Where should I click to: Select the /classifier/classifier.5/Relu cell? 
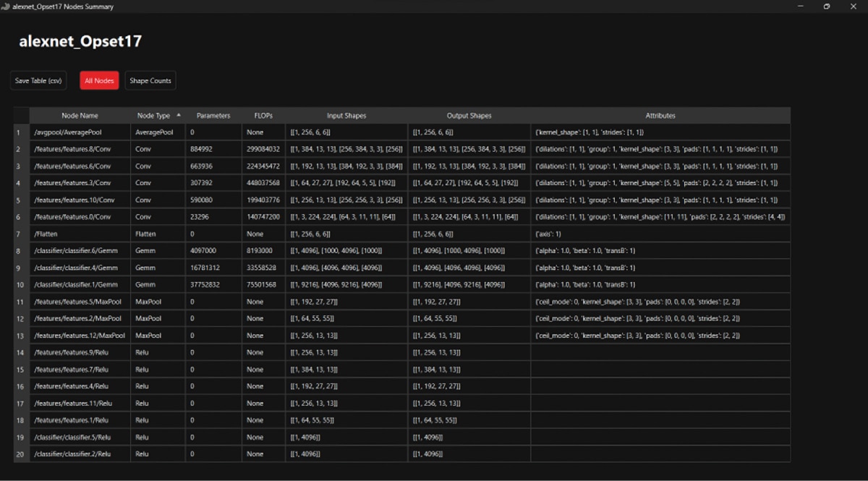tap(80, 437)
